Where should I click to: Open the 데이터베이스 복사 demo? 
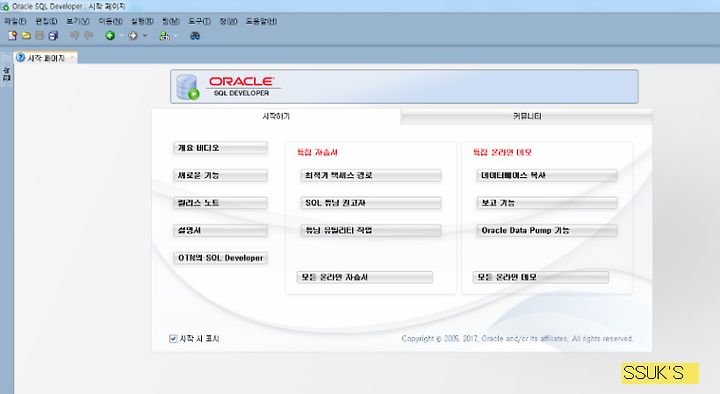(547, 175)
